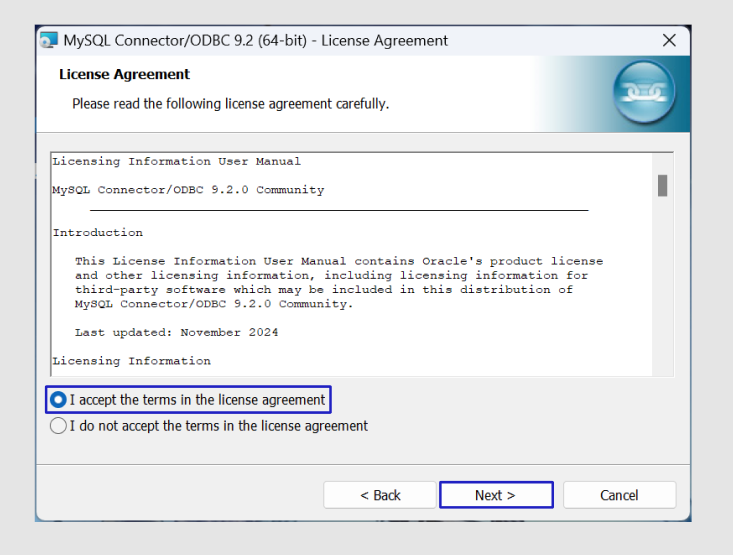733x555 pixels.
Task: Click the MySQL Connector logo in the banner
Action: click(643, 92)
